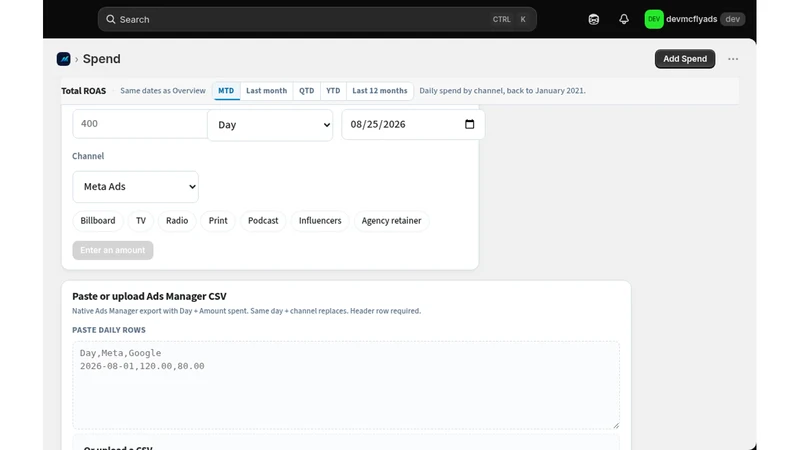Click the Enter an amount button
This screenshot has width=800, height=450.
113,251
